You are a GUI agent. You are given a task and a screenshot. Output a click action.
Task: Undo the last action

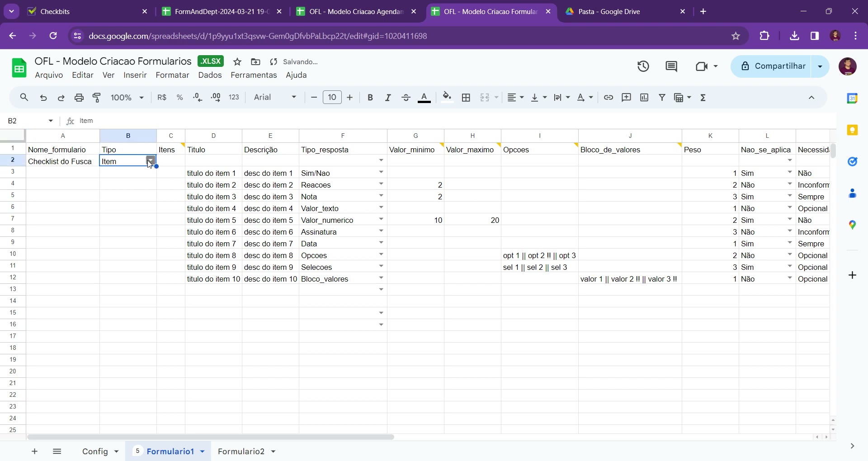coord(43,97)
